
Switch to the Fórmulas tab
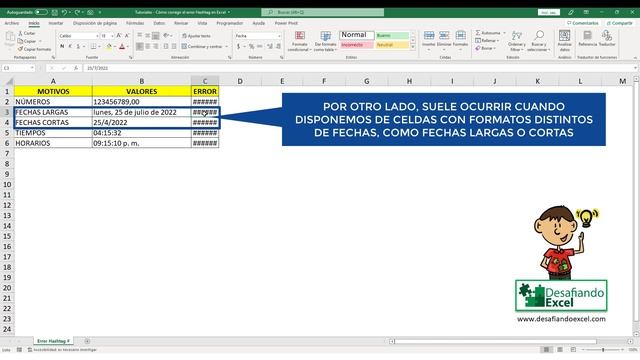(135, 23)
